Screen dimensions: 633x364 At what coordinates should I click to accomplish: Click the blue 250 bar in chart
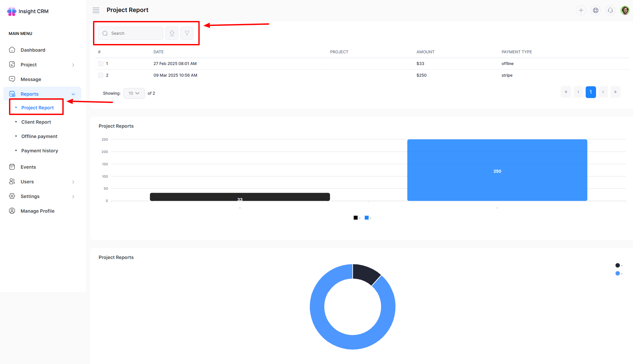coord(497,170)
